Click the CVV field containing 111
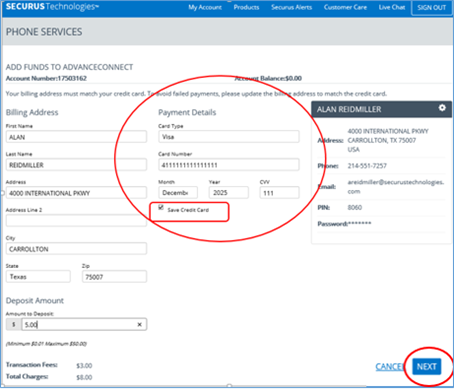The image size is (454, 390). click(279, 193)
